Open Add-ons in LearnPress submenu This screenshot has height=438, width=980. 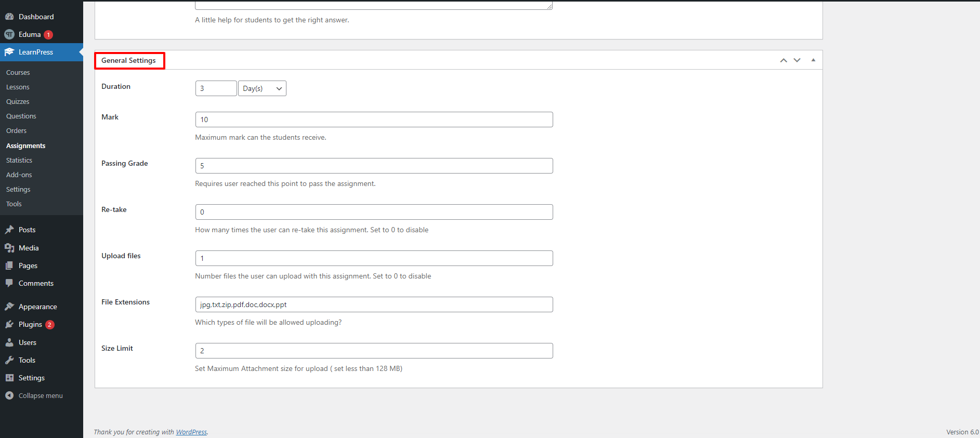(x=19, y=175)
